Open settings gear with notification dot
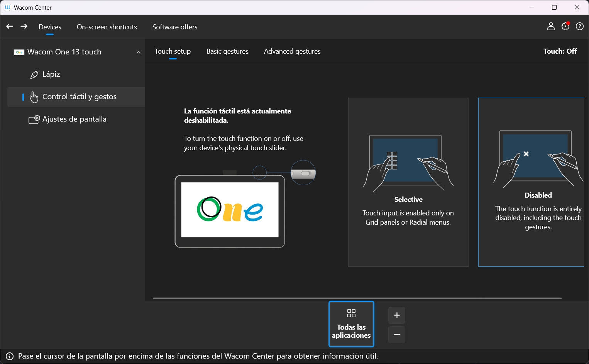Viewport: 589px width, 364px height. (x=565, y=27)
